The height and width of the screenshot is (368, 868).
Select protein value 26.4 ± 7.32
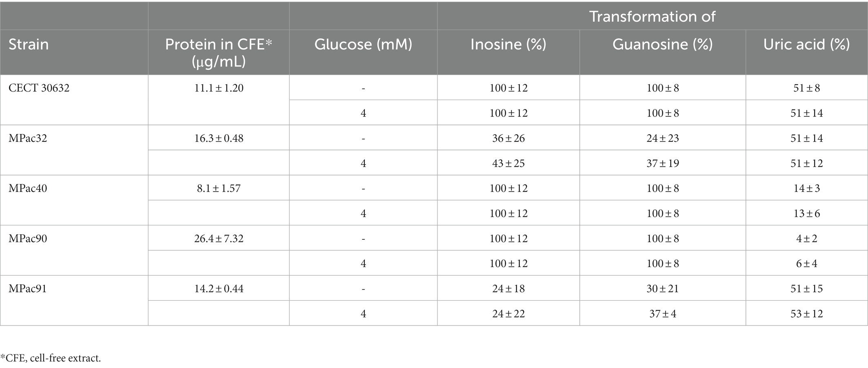[219, 239]
